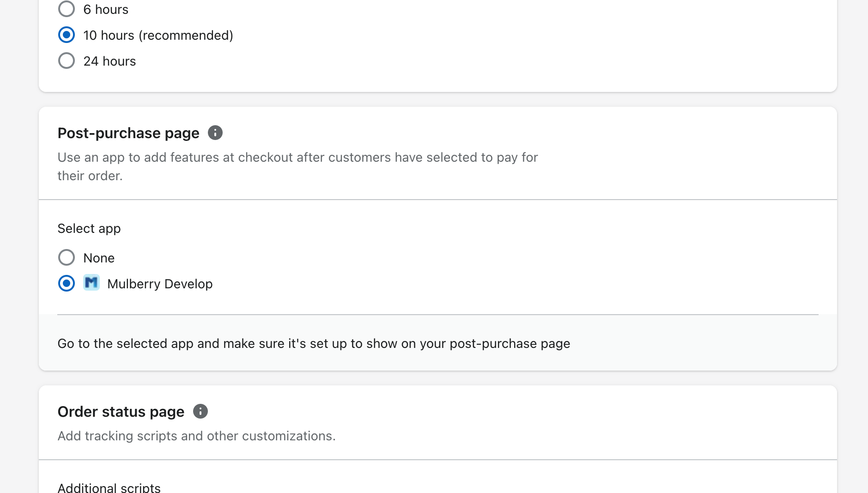Click the "Mulberry Develop" label text
Image resolution: width=868 pixels, height=493 pixels.
160,284
